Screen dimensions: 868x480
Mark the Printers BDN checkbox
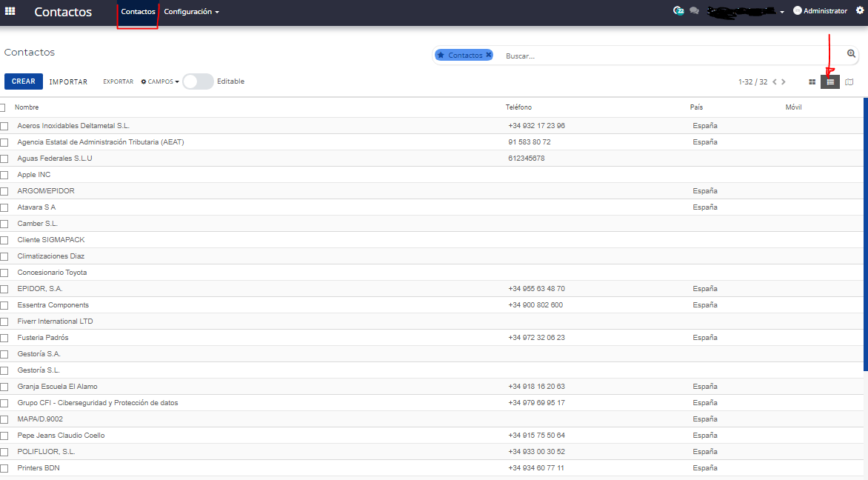tap(4, 468)
